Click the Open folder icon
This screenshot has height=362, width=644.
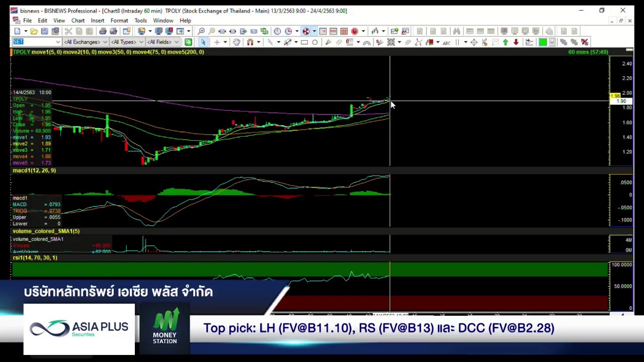[x=34, y=31]
